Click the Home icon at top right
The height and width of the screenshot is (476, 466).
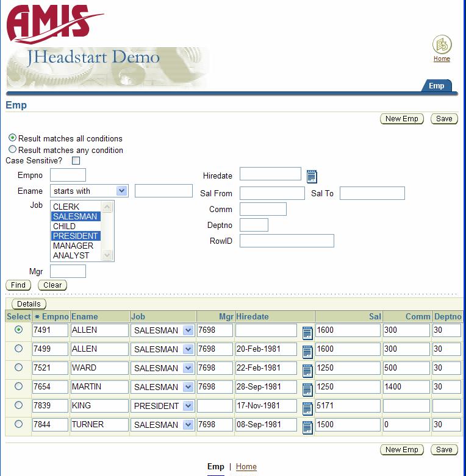pos(442,45)
